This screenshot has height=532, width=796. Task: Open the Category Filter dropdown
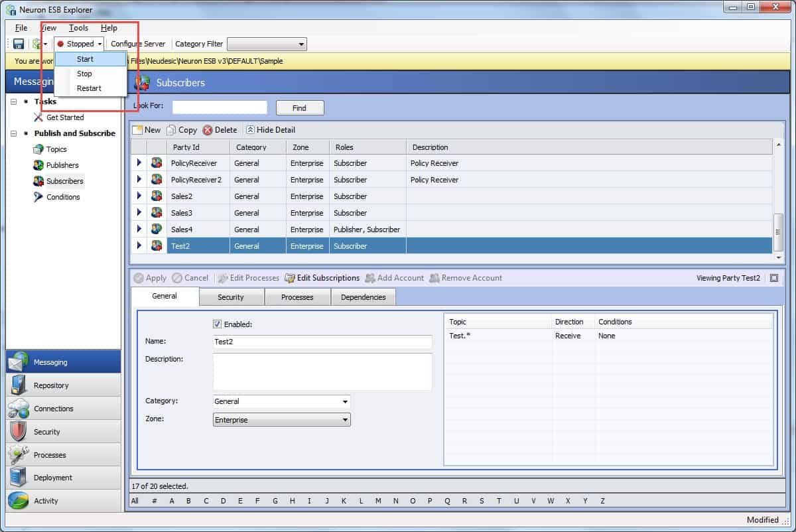(x=267, y=44)
